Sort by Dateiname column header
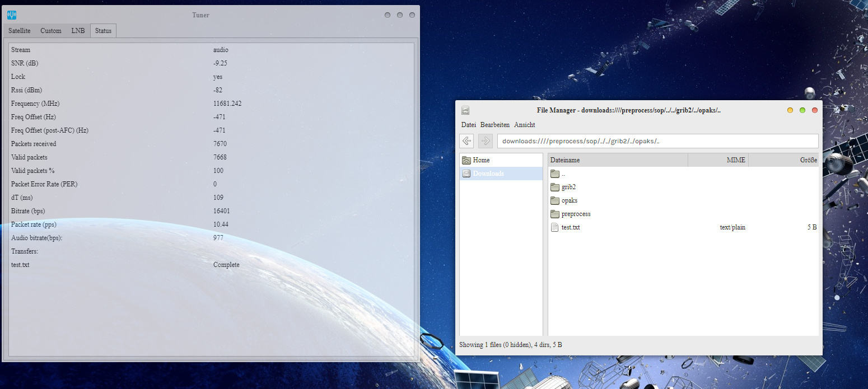This screenshot has height=389, width=868. [618, 160]
